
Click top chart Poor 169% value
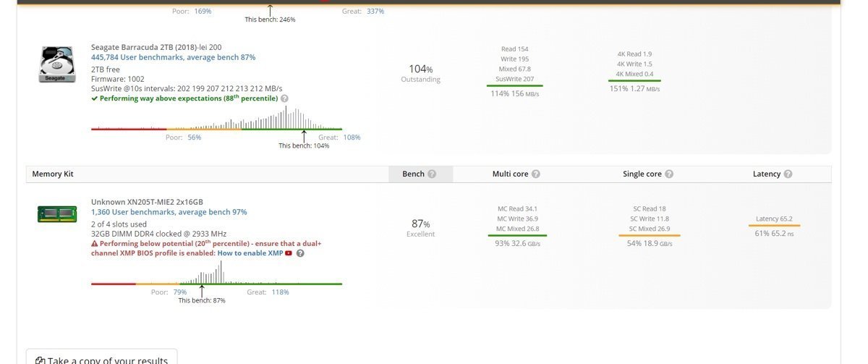click(203, 12)
